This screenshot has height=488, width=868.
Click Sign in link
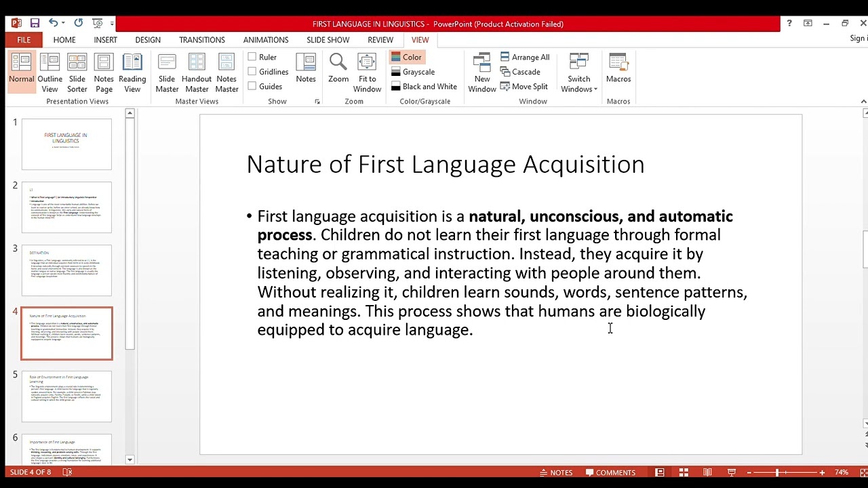(858, 39)
